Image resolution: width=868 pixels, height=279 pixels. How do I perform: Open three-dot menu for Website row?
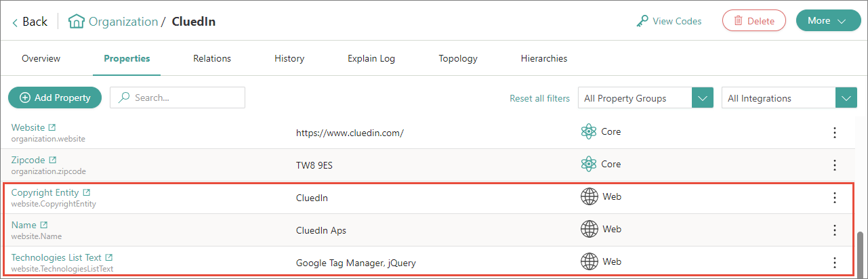point(834,133)
